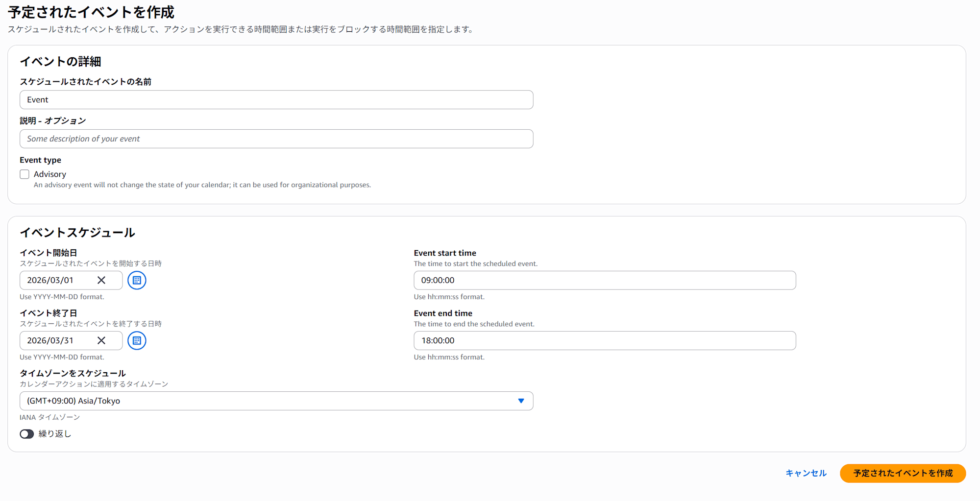This screenshot has width=980, height=501.
Task: Open the start date calendar picker
Action: (x=137, y=280)
